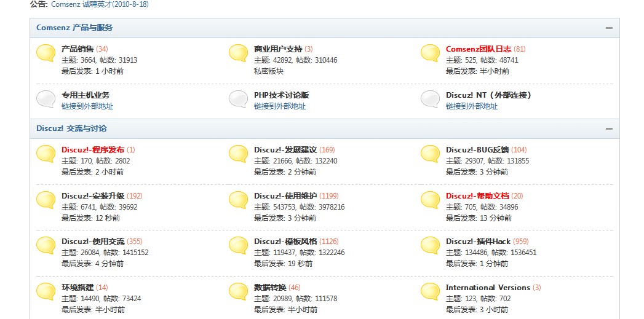
Task: Click the bubble icon beside 环境搭建
Action: [x=46, y=291]
